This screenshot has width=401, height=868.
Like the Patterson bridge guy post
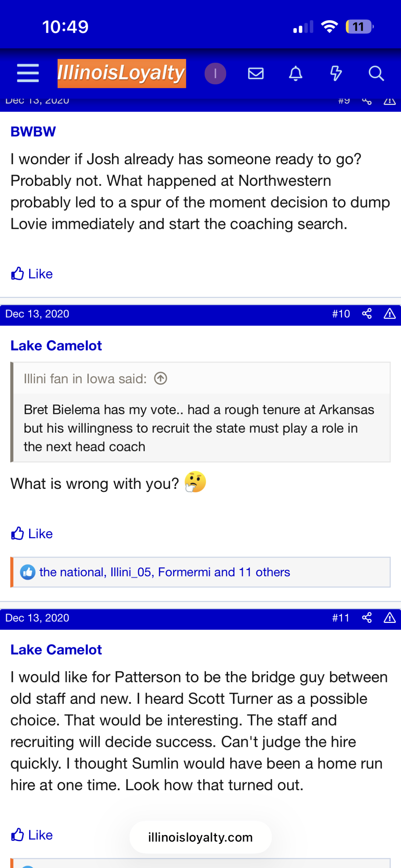pyautogui.click(x=32, y=835)
